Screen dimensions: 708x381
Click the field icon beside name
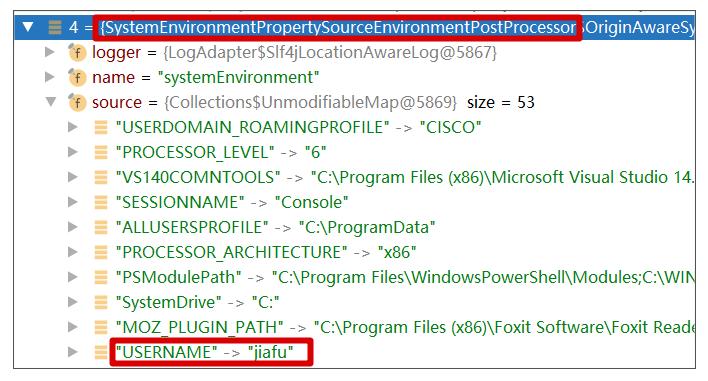tap(77, 77)
